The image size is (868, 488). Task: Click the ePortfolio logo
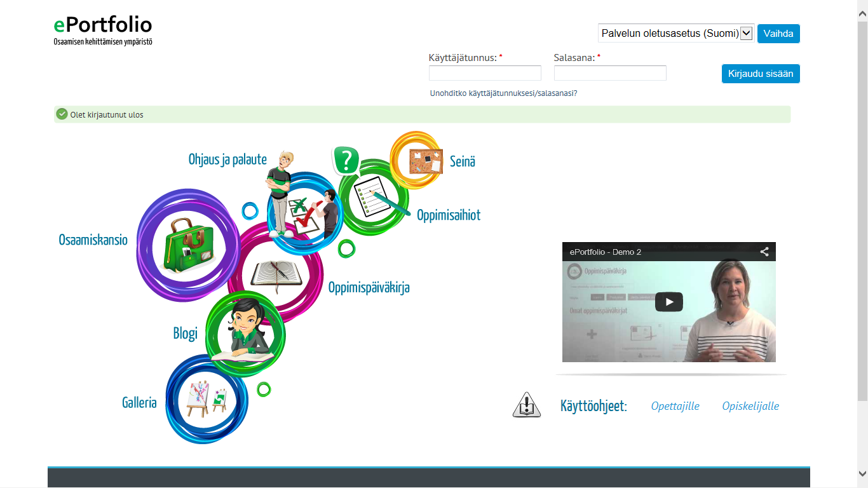(x=103, y=30)
